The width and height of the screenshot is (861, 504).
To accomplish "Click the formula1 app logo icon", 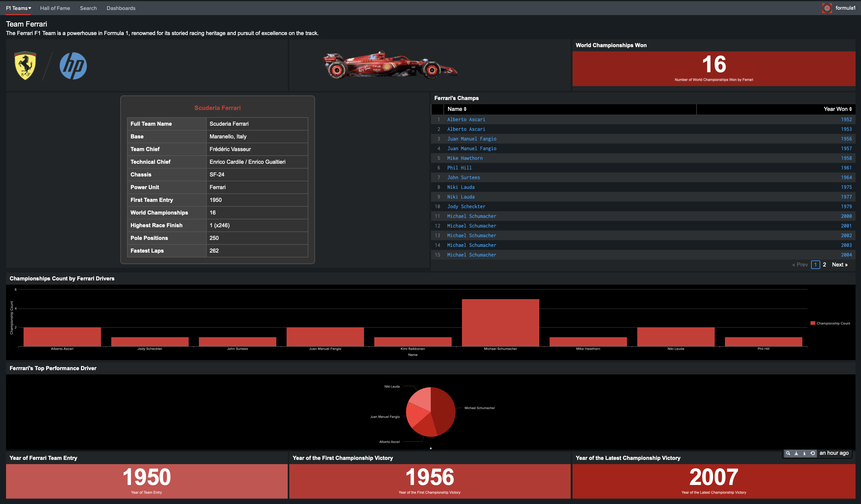I will tap(827, 8).
